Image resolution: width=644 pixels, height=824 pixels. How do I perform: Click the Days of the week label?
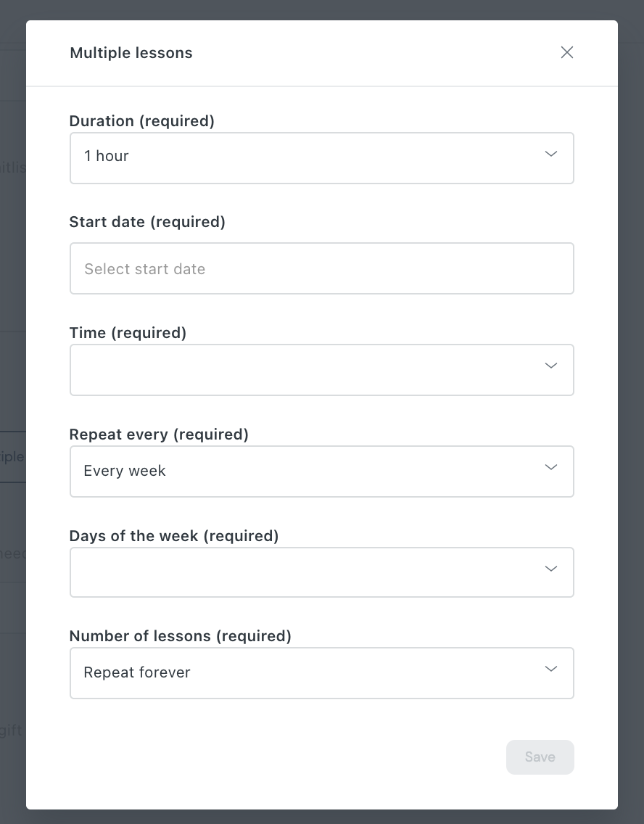tap(174, 535)
